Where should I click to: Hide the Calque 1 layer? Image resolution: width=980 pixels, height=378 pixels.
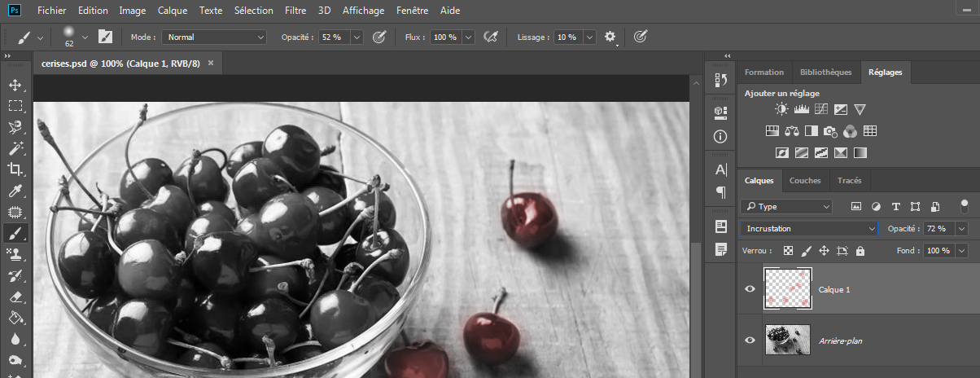(x=750, y=289)
